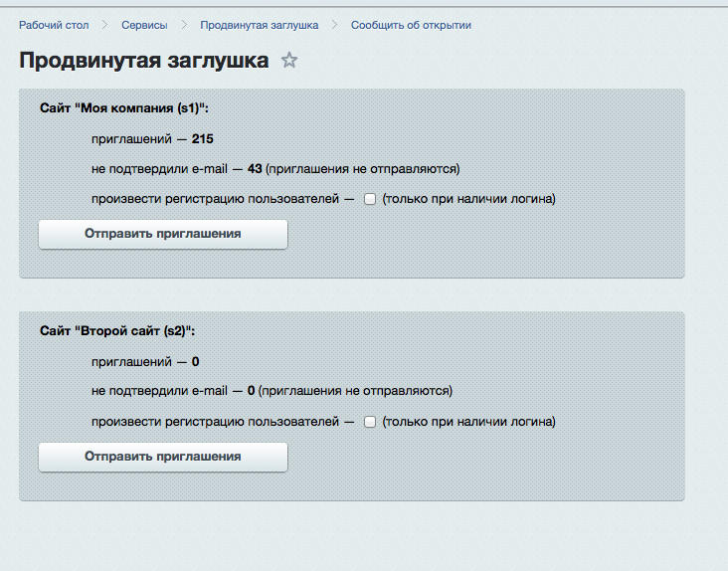Viewport: 728px width, 571px height.
Task: Click the Продвинутая заглушка page title
Action: tap(144, 61)
